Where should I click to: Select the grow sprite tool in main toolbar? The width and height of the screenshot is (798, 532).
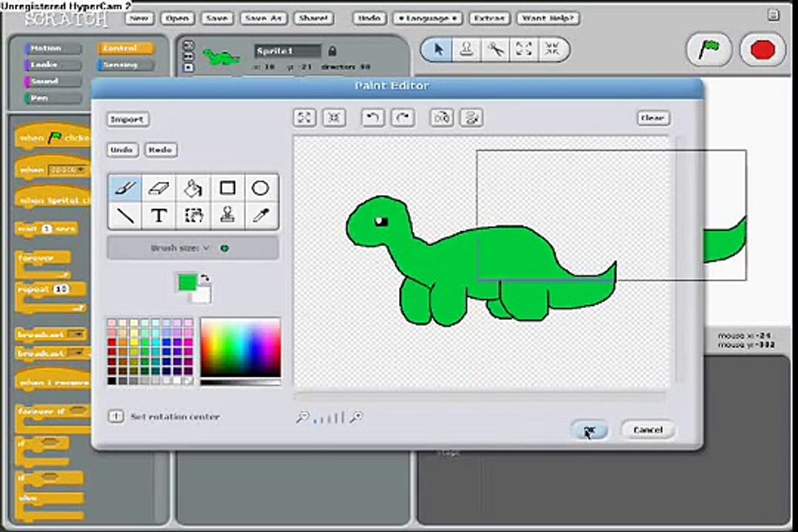523,50
